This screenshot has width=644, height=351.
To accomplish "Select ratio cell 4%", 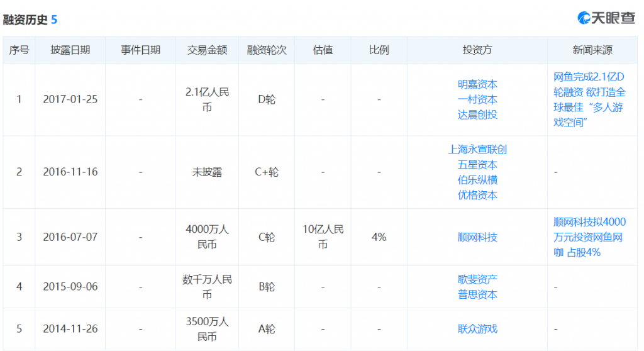I will [379, 237].
